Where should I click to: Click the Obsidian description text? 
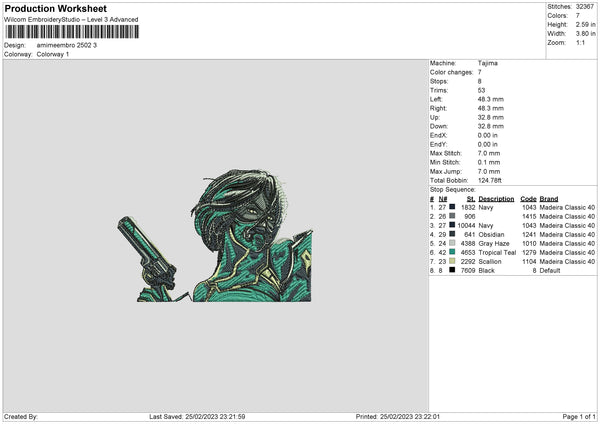(491, 234)
